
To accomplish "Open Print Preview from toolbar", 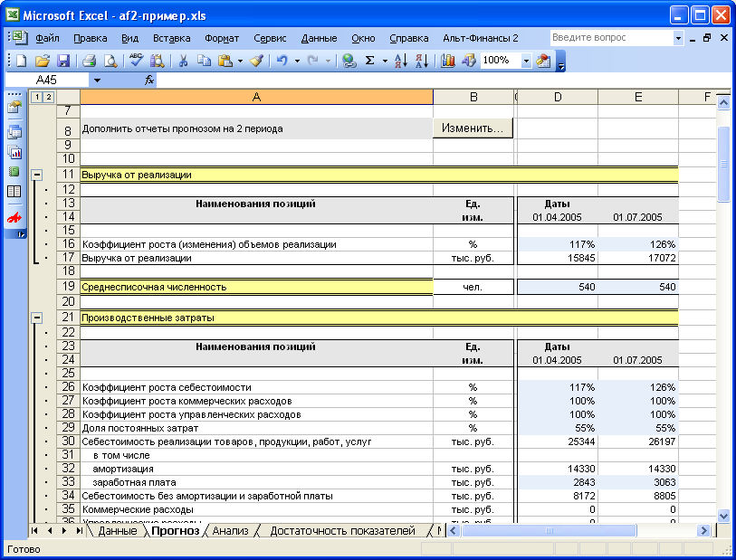I will 110,61.
